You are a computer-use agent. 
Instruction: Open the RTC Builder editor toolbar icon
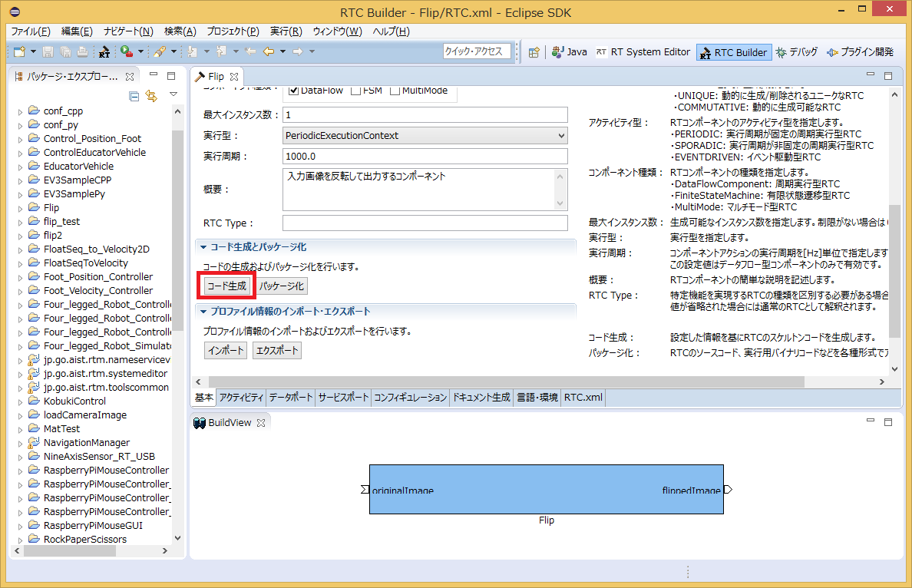click(x=104, y=51)
